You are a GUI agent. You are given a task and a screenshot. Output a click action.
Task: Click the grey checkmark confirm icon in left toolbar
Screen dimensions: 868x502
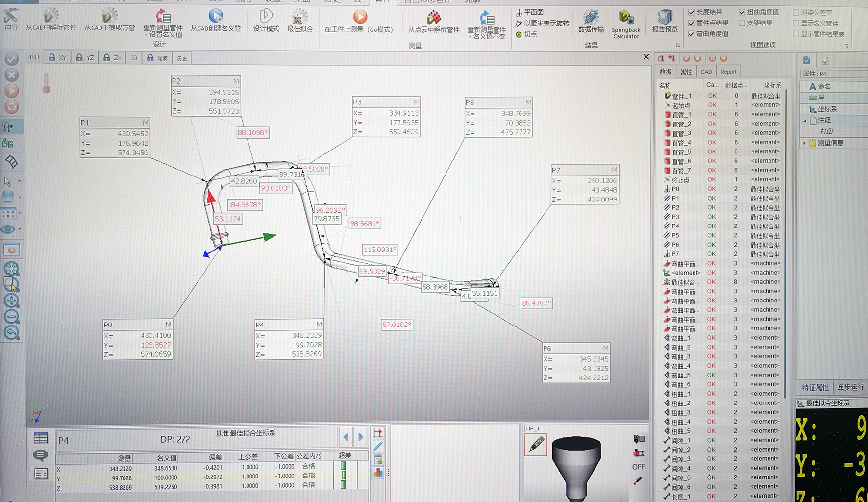12,59
